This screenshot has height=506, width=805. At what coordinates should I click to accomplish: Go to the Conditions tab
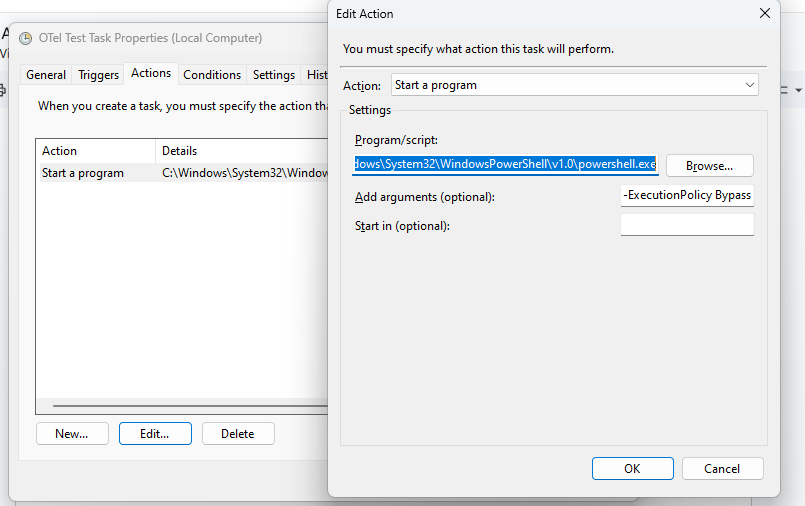tap(212, 75)
